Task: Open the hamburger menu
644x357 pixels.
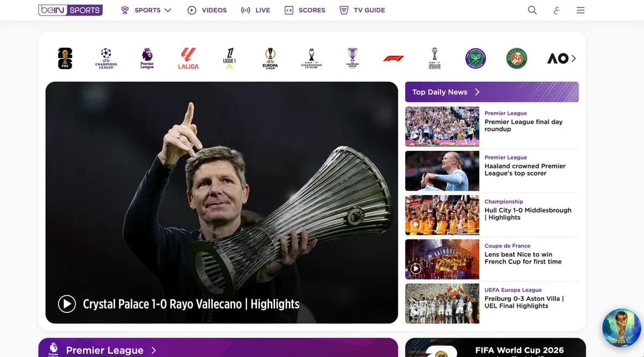Action: coord(581,10)
